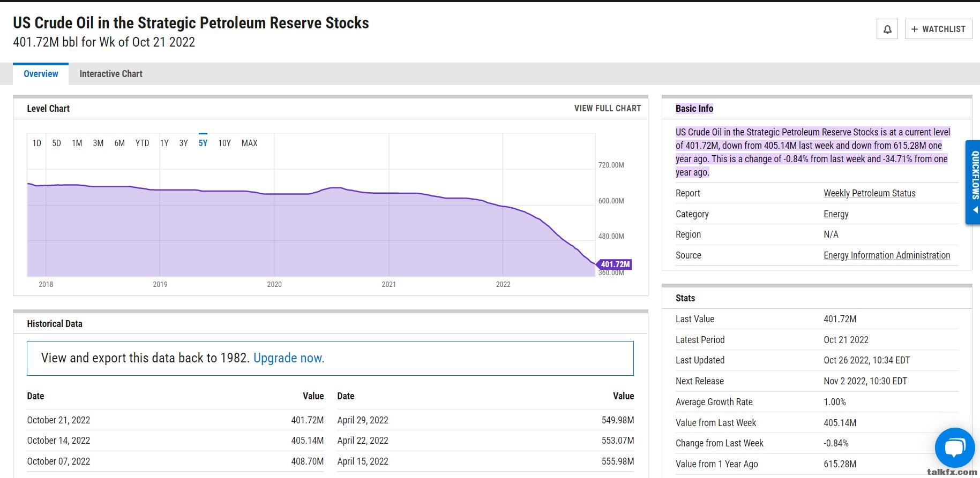Screen dimensions: 980x478
Task: Click the 555.98M value cell
Action: pos(618,461)
